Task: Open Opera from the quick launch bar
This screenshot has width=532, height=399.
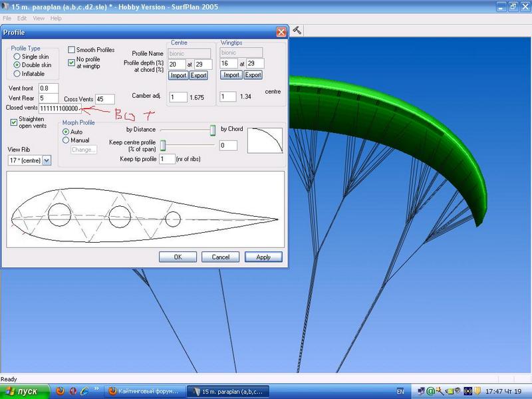Action: point(72,391)
